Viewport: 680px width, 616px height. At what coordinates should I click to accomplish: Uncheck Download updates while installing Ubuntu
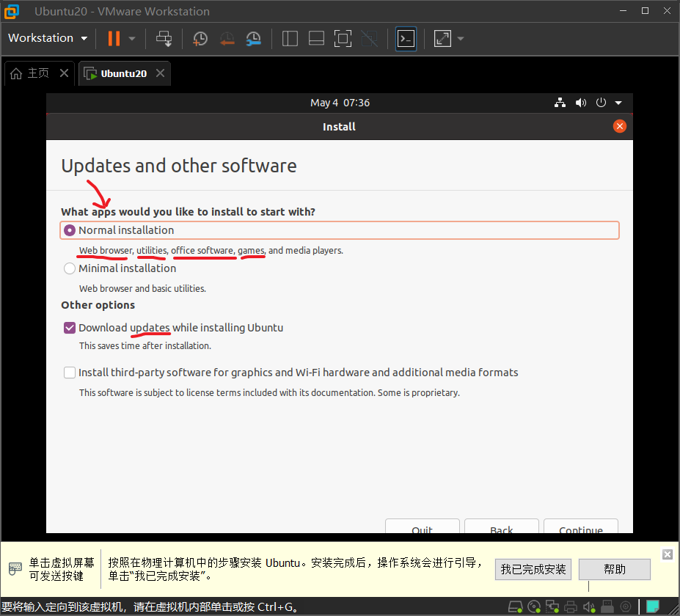(70, 328)
